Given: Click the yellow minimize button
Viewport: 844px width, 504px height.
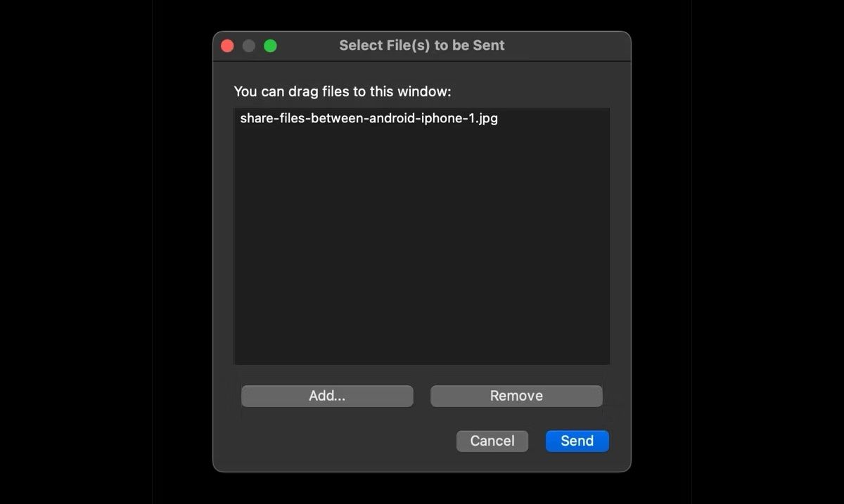Looking at the screenshot, I should (x=248, y=45).
